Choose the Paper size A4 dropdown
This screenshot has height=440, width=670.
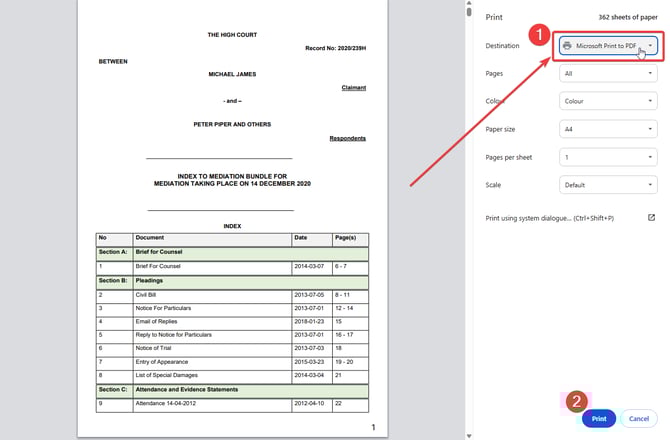[608, 129]
